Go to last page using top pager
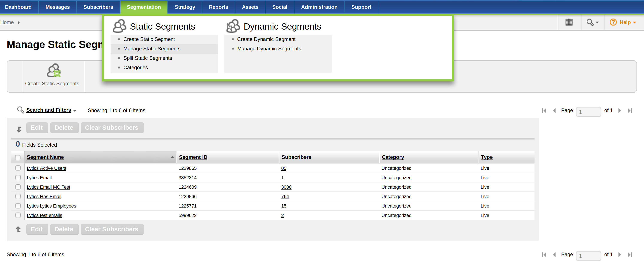The width and height of the screenshot is (644, 274). click(630, 110)
